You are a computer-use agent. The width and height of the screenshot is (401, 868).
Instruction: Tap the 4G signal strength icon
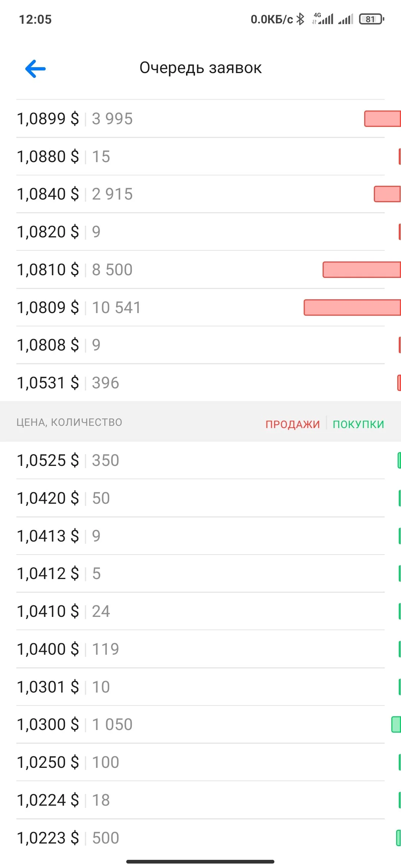[323, 19]
